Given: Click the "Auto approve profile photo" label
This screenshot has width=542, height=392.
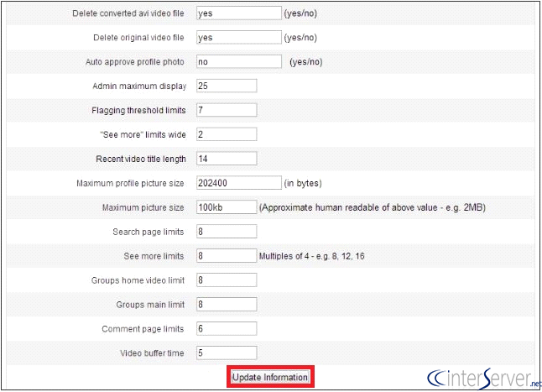Looking at the screenshot, I should 135,62.
